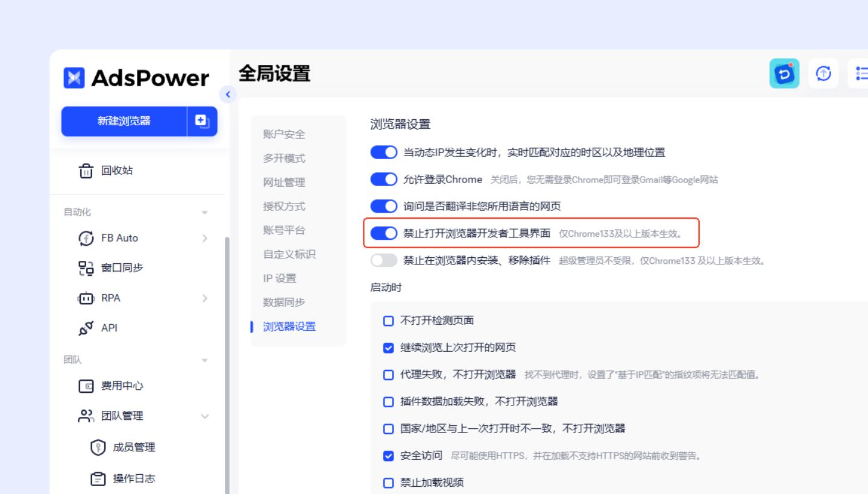Click the 成员管理 shield icon

[x=98, y=447]
